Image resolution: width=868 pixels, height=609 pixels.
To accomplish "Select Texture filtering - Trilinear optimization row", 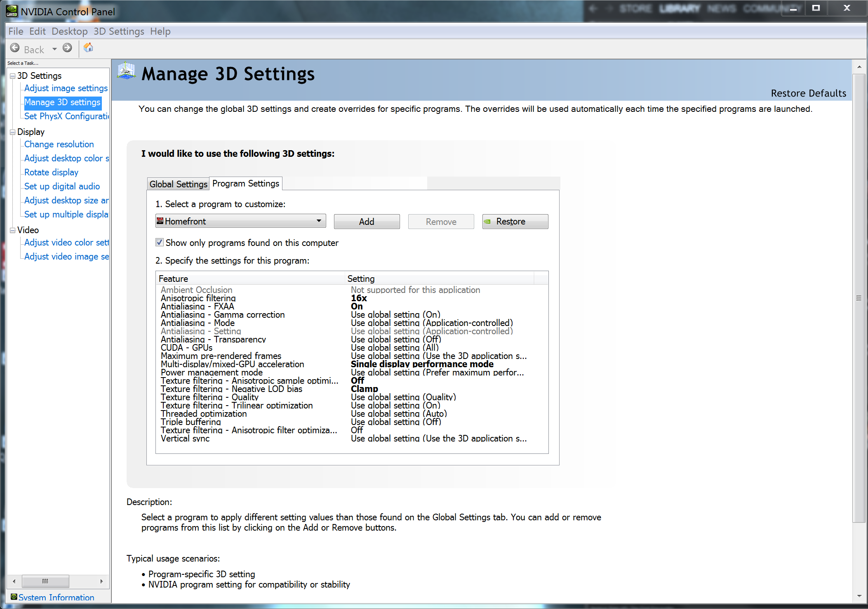I will point(352,405).
